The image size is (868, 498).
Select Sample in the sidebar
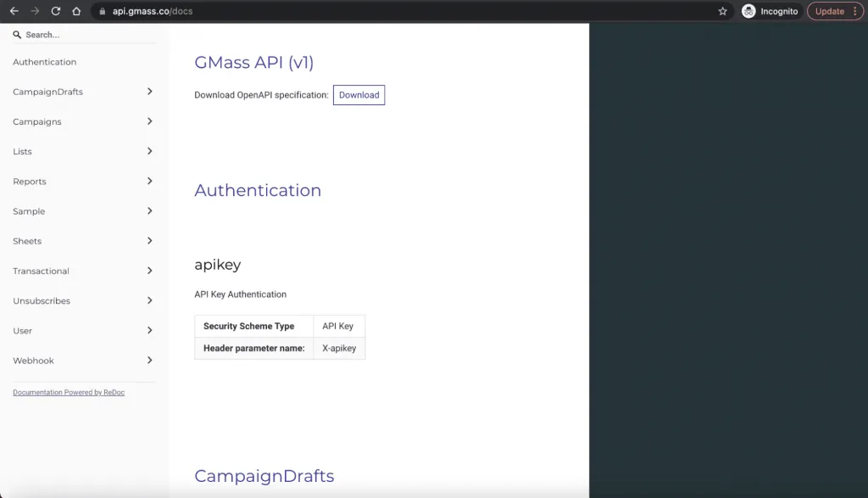coord(29,211)
